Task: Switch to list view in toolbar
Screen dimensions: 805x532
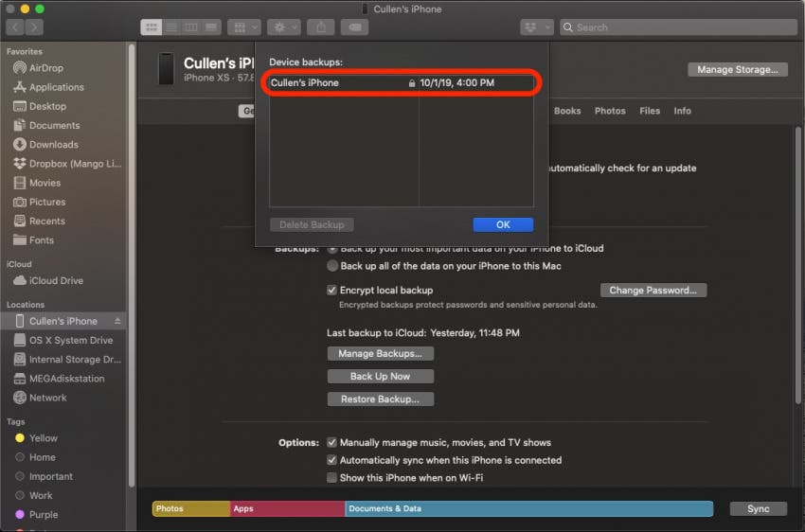Action: click(x=171, y=27)
